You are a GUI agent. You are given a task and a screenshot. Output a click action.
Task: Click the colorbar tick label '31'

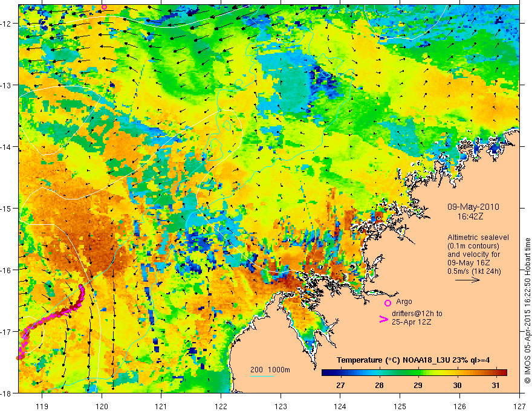coord(496,385)
